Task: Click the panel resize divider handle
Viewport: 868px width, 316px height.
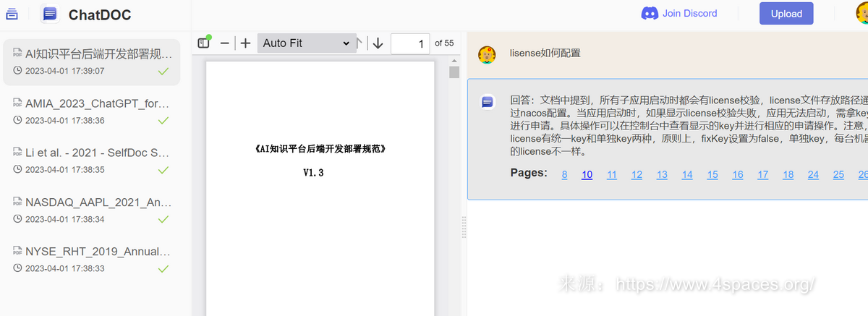Action: (464, 226)
